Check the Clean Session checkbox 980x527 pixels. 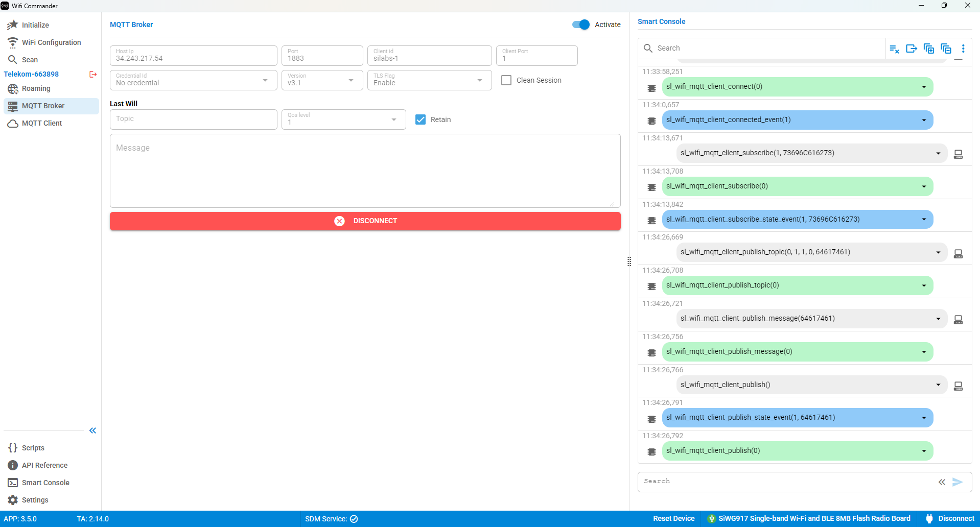[506, 80]
